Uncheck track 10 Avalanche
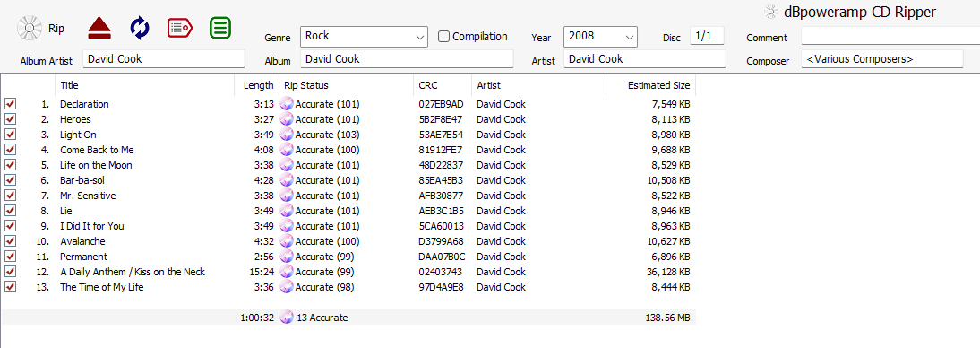This screenshot has height=348, width=980. tap(10, 241)
